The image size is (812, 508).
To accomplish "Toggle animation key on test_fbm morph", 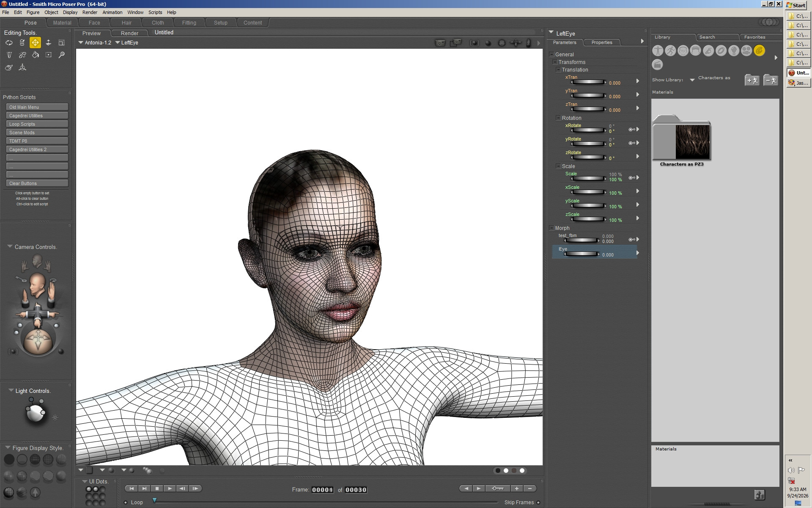I will click(x=631, y=240).
